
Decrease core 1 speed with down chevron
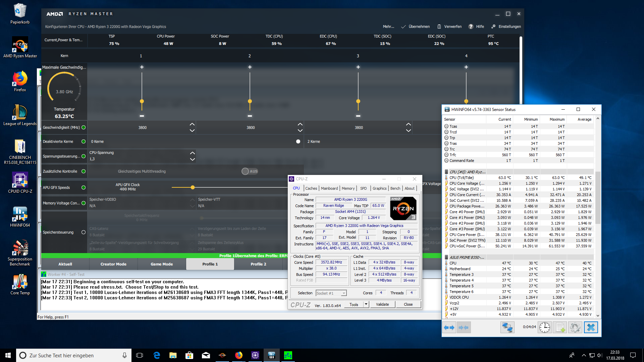coord(192,130)
